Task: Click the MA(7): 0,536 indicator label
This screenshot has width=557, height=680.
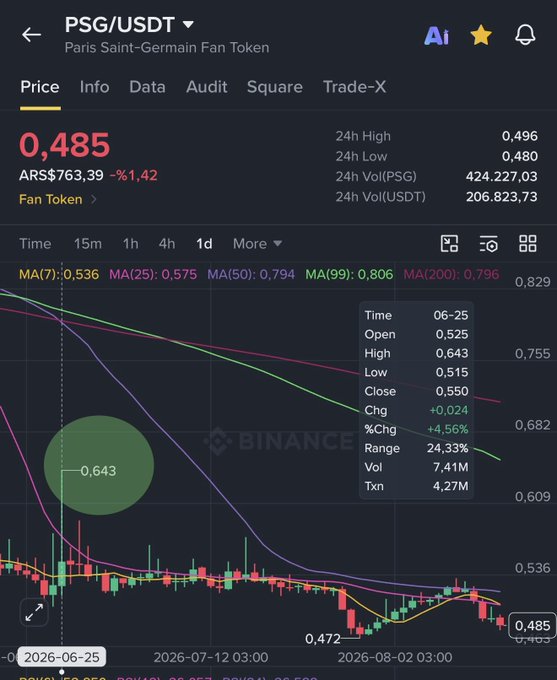Action: (x=59, y=275)
